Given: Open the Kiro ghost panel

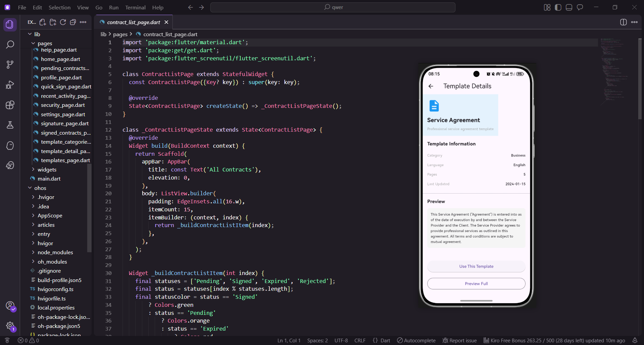Looking at the screenshot, I should pyautogui.click(x=10, y=145).
